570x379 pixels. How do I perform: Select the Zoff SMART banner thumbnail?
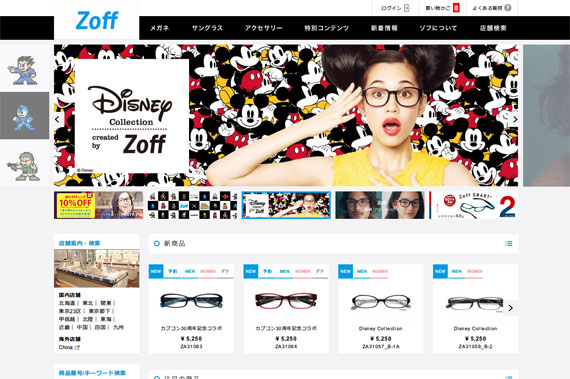(x=474, y=205)
